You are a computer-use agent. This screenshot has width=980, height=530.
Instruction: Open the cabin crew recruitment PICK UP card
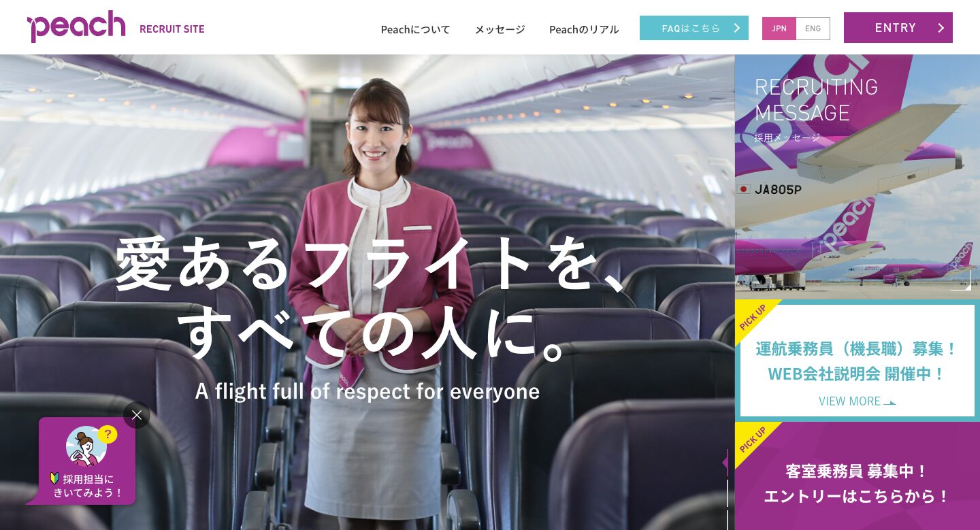(857, 476)
